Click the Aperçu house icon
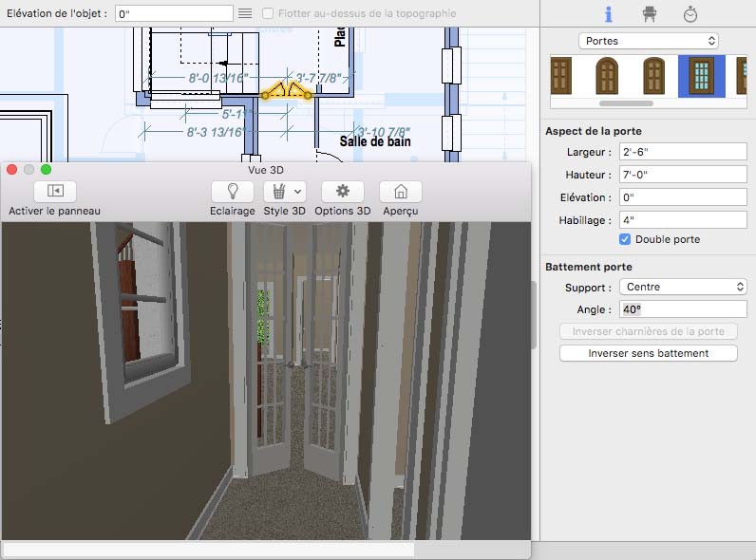The image size is (756, 560). coord(401,191)
